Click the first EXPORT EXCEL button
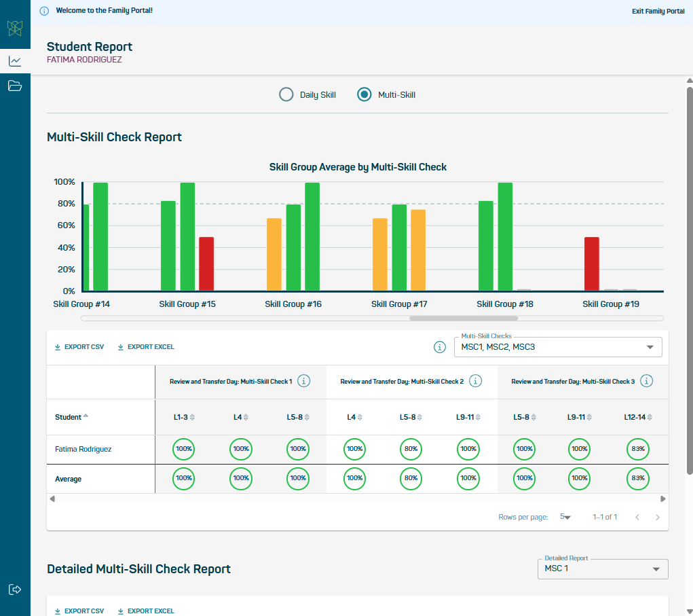This screenshot has width=693, height=616. click(146, 347)
